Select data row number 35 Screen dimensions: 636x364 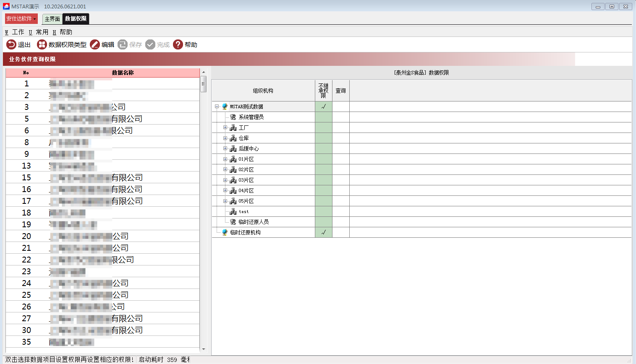point(102,342)
